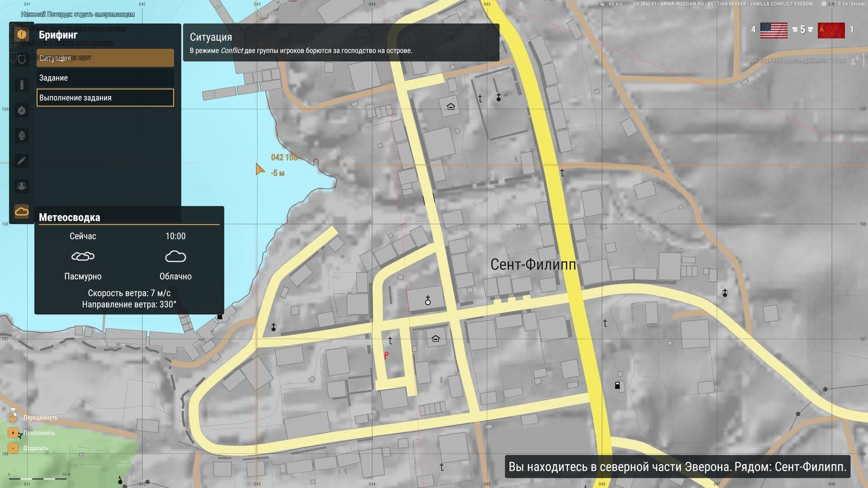Click the Ситуация description text about Conflict
This screenshot has height=488, width=868.
pos(301,50)
